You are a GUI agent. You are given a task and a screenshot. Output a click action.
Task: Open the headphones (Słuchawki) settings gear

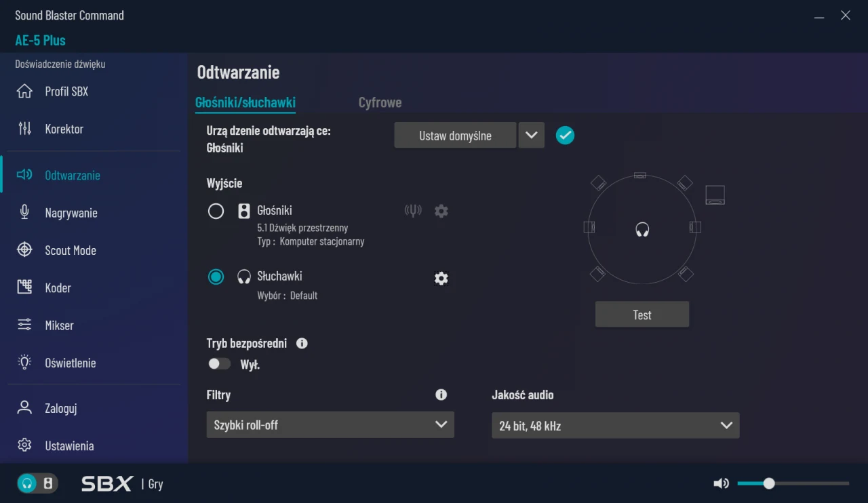[x=441, y=278]
